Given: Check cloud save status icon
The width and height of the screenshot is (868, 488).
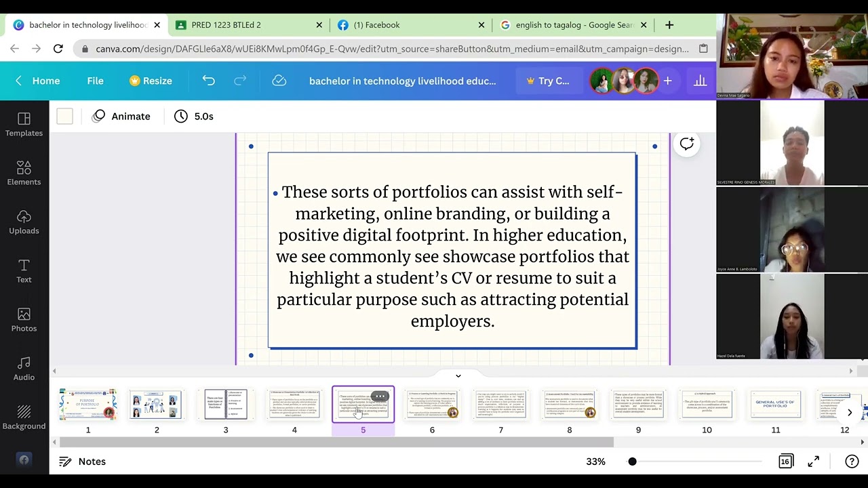Looking at the screenshot, I should pos(279,81).
